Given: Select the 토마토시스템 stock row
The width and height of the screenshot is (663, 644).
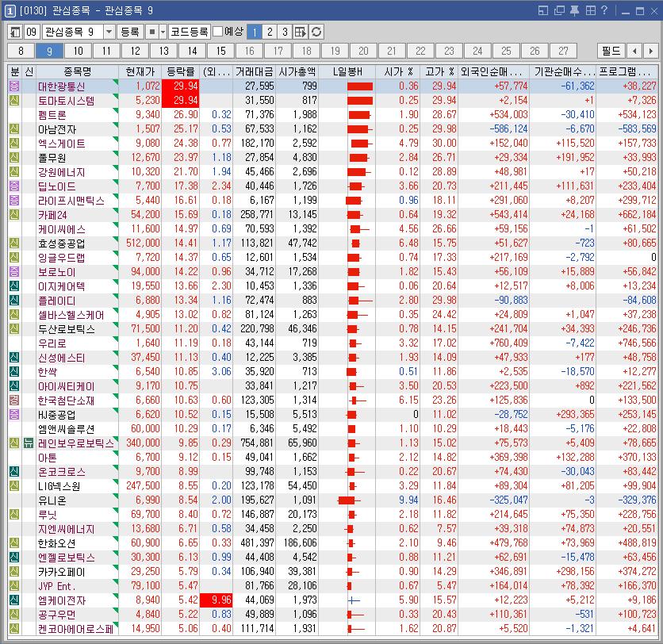Looking at the screenshot, I should [x=332, y=100].
